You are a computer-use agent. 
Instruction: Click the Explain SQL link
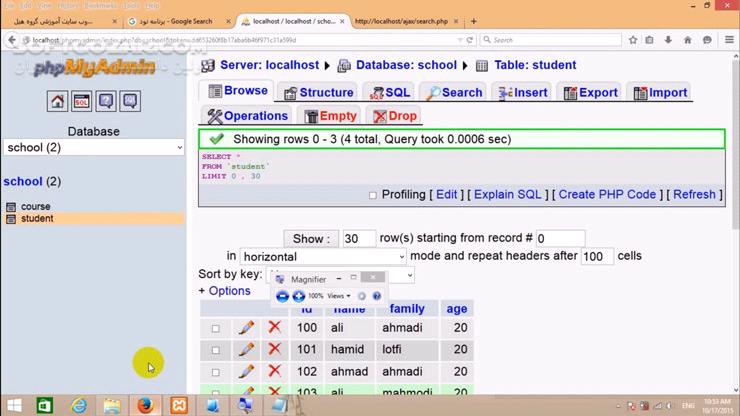(507, 195)
